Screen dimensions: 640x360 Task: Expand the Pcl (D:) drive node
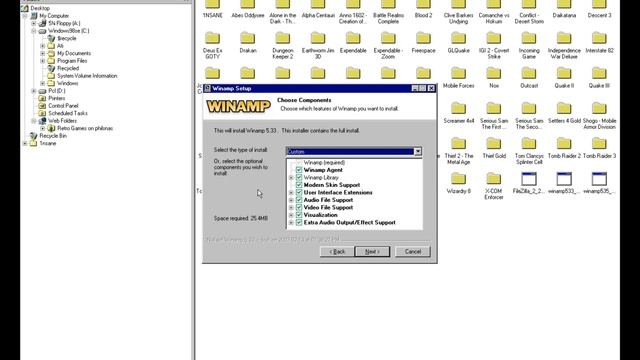pyautogui.click(x=34, y=91)
